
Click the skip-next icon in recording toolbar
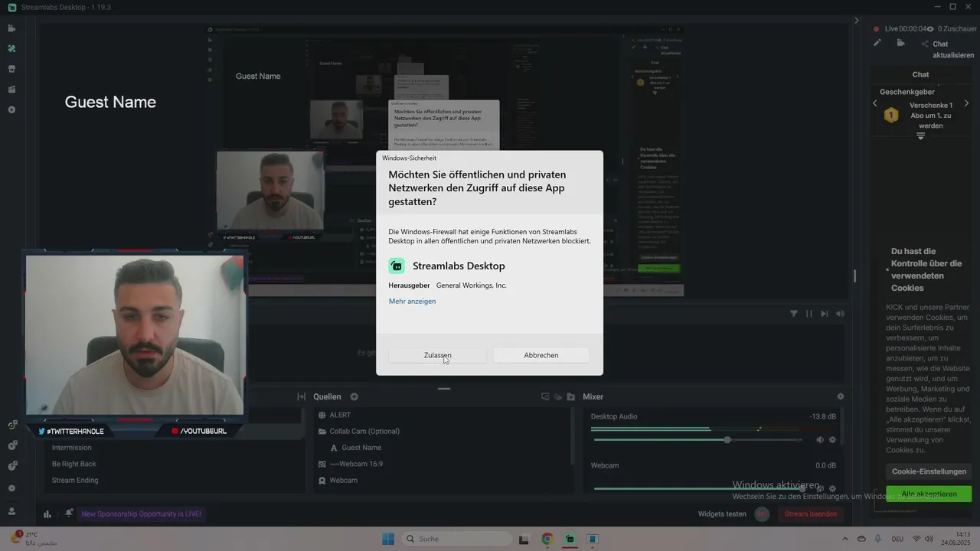point(825,314)
